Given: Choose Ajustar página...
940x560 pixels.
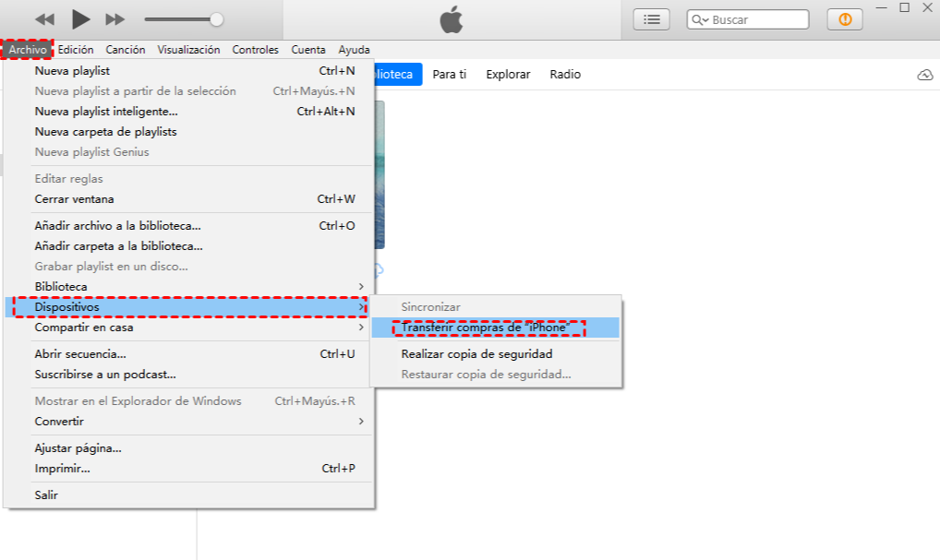Looking at the screenshot, I should pyautogui.click(x=189, y=448).
